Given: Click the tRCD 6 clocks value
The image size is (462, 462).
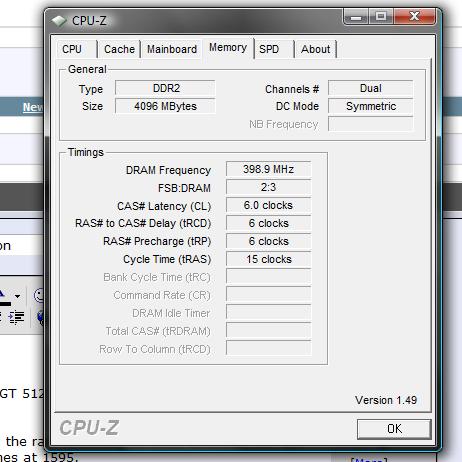Looking at the screenshot, I should click(x=269, y=223).
